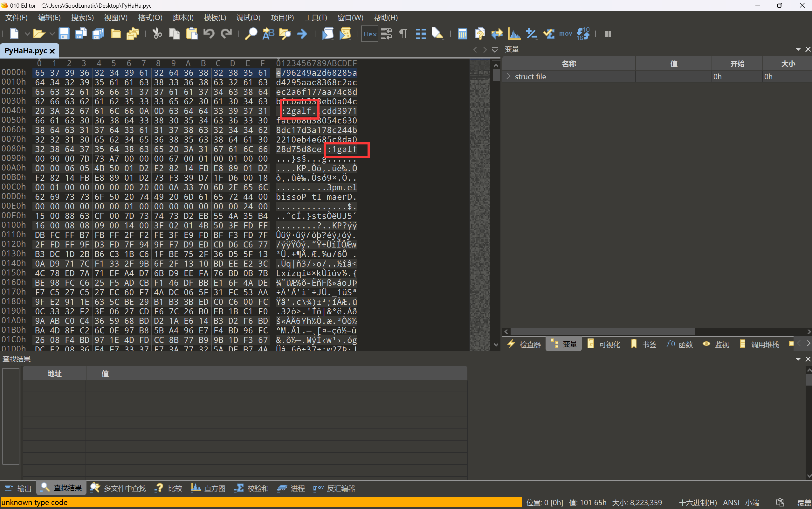Run a template from the toolbar
The height and width of the screenshot is (509, 812).
coord(345,34)
